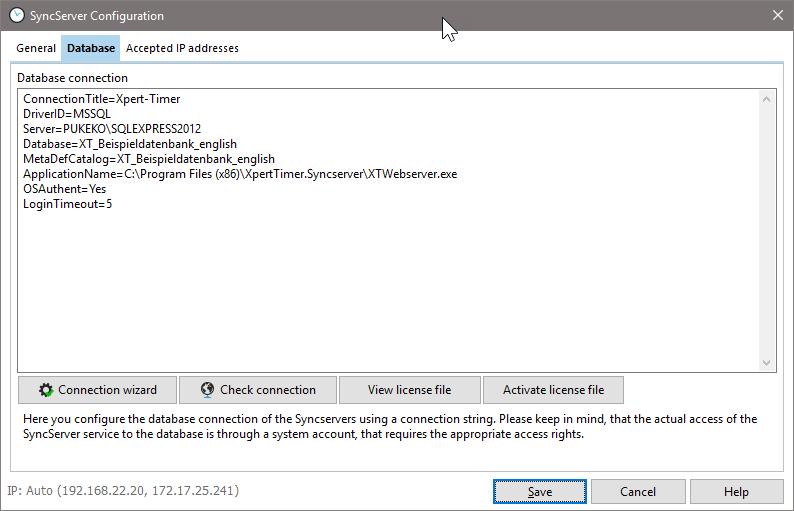Save the SyncServer configuration
This screenshot has width=794, height=511.
tap(539, 492)
